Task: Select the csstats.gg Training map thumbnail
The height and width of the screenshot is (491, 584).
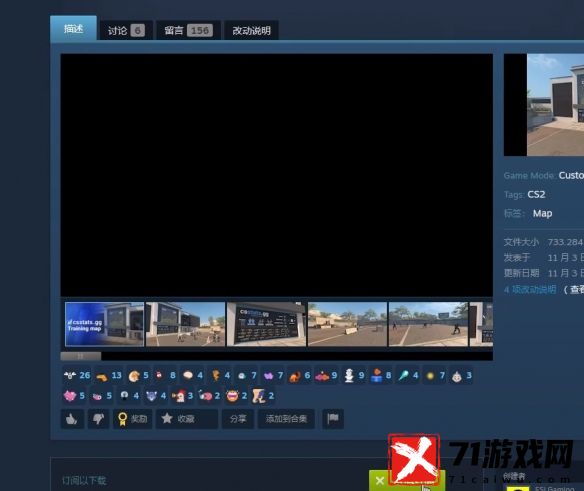Action: [104, 324]
